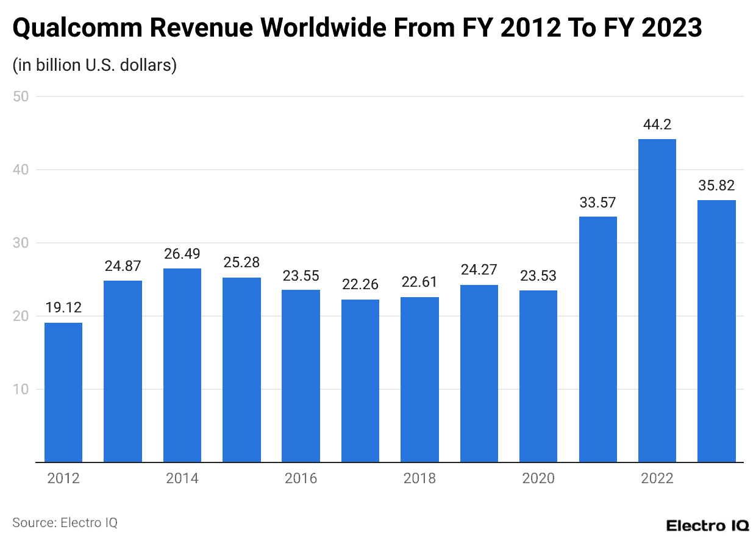
Task: Click the 33.57 bar
Action: click(598, 339)
